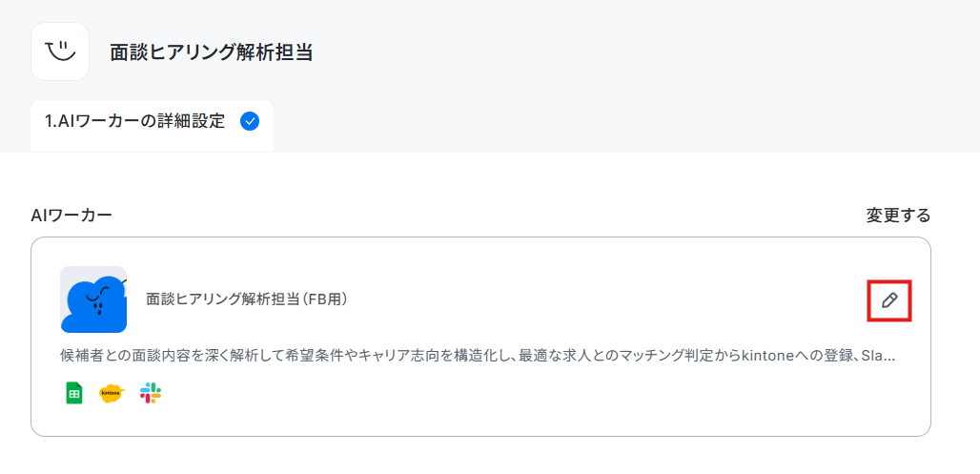Select the green Google Sheets integration icon
Viewport: 980px width, 474px height.
pyautogui.click(x=74, y=393)
